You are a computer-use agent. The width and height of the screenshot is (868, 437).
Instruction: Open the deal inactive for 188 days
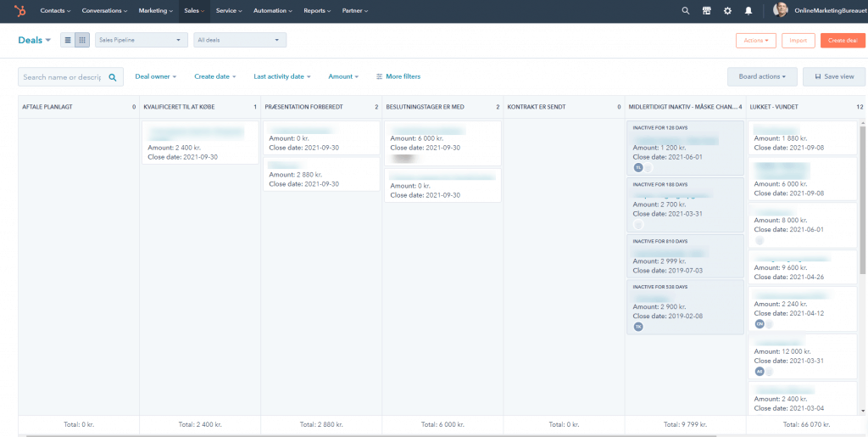point(685,205)
